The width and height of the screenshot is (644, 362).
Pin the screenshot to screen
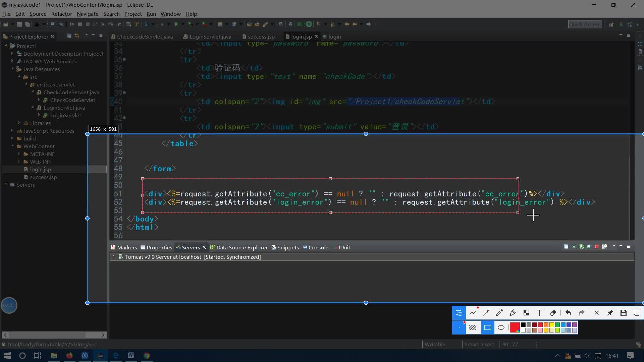[x=610, y=313]
